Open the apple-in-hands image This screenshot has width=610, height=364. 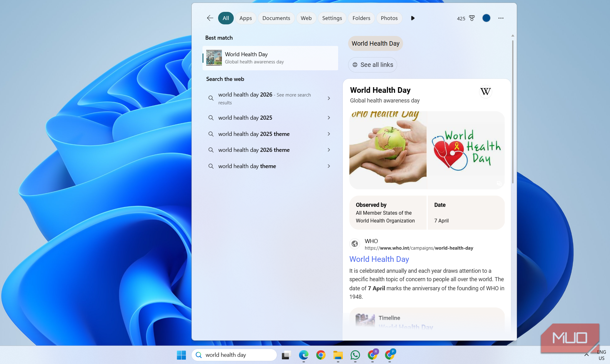pos(388,150)
